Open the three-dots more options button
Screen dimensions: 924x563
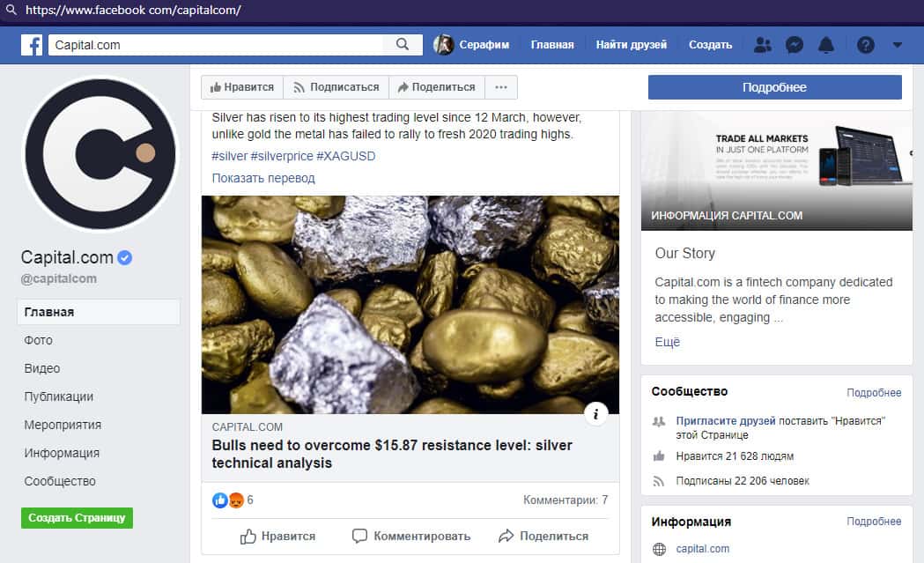click(501, 87)
